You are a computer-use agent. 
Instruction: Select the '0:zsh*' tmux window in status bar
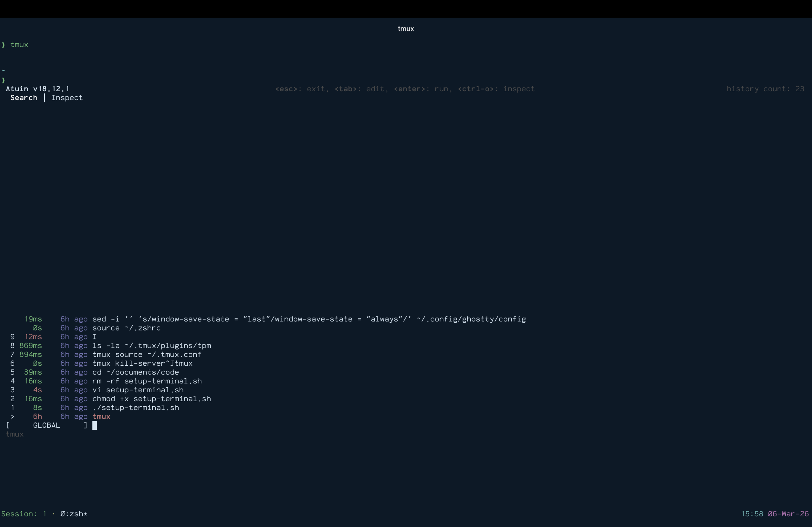point(74,514)
